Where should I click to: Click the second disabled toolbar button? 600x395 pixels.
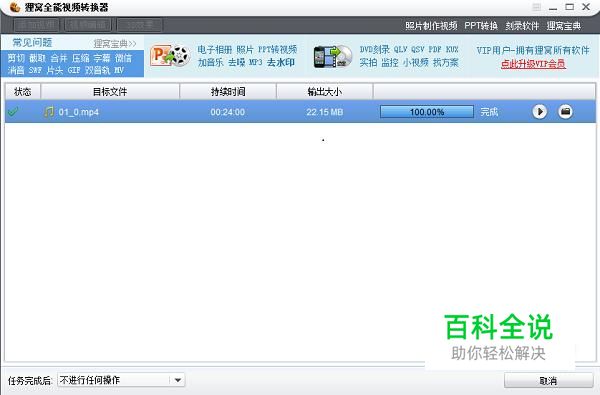[x=88, y=25]
